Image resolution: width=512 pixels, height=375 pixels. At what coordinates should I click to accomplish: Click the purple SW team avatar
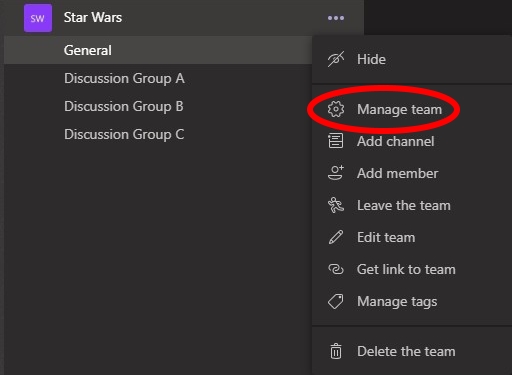(38, 18)
